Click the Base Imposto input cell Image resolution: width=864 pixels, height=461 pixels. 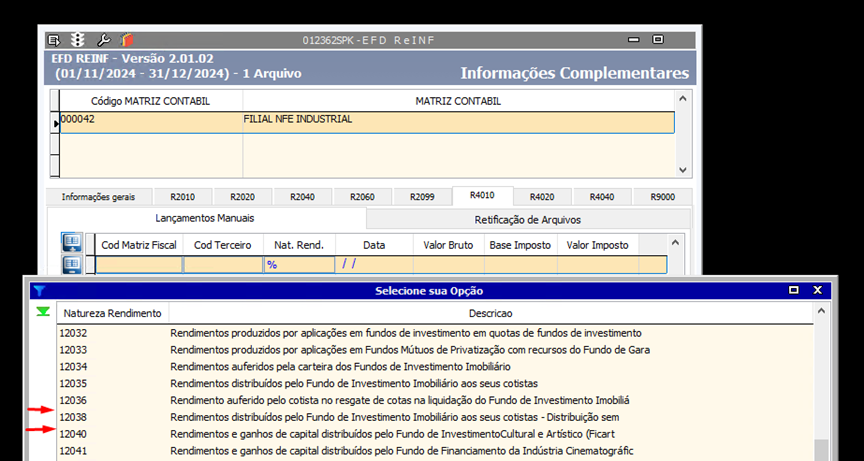point(521,264)
